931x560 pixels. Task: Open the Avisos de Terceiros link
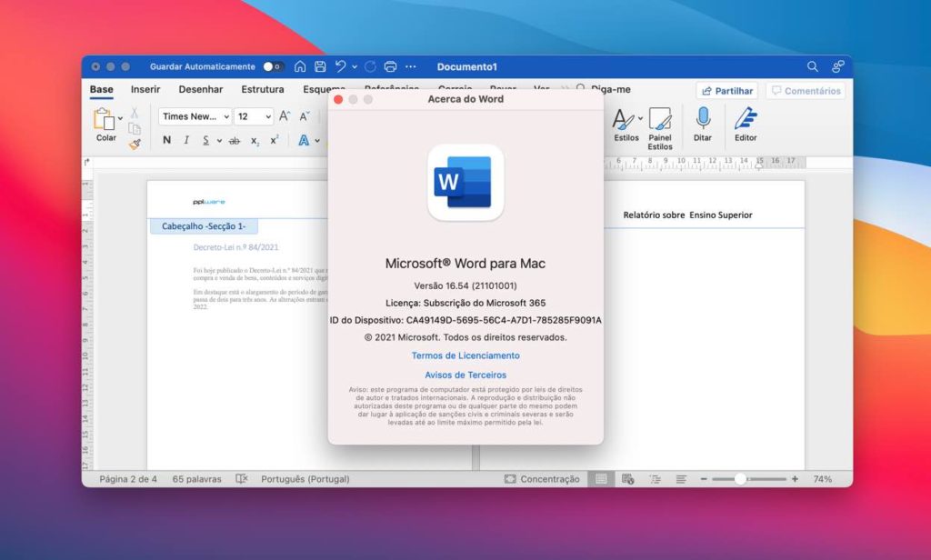click(465, 375)
